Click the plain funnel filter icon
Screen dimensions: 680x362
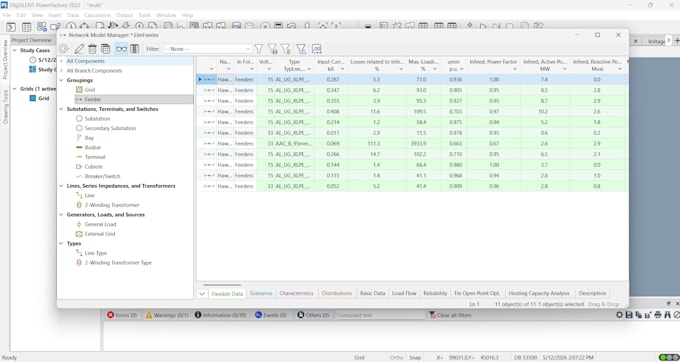point(258,49)
